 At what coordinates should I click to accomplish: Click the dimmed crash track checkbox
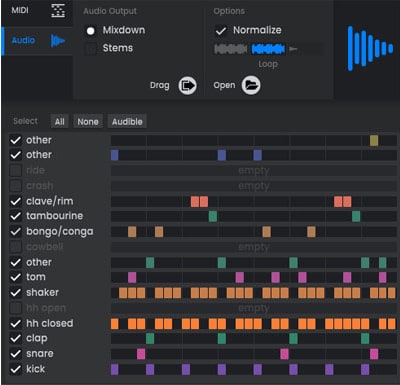point(15,185)
